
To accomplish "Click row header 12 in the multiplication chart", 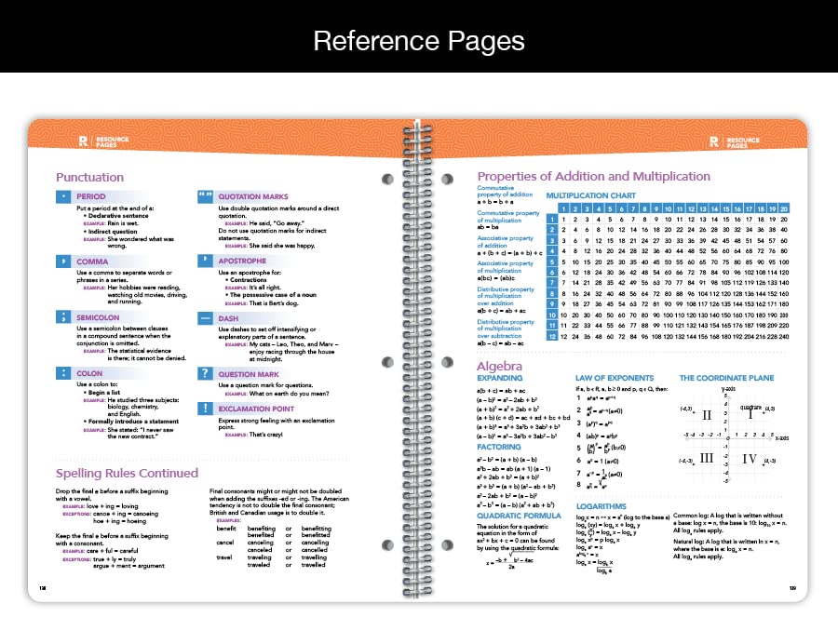I will coord(552,336).
